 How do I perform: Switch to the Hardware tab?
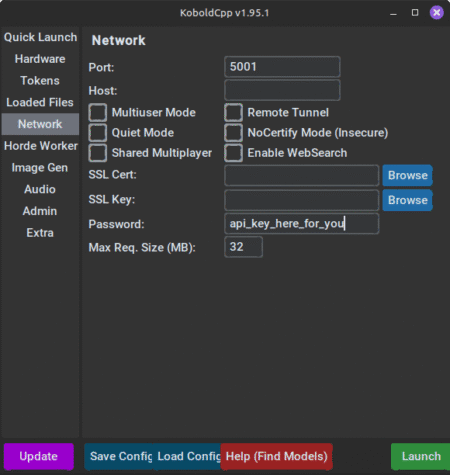point(40,59)
